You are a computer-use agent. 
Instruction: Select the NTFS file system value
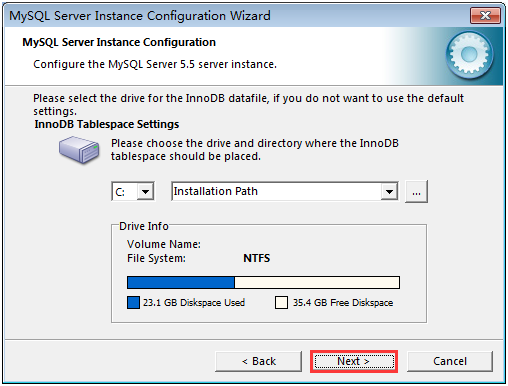[x=257, y=258]
